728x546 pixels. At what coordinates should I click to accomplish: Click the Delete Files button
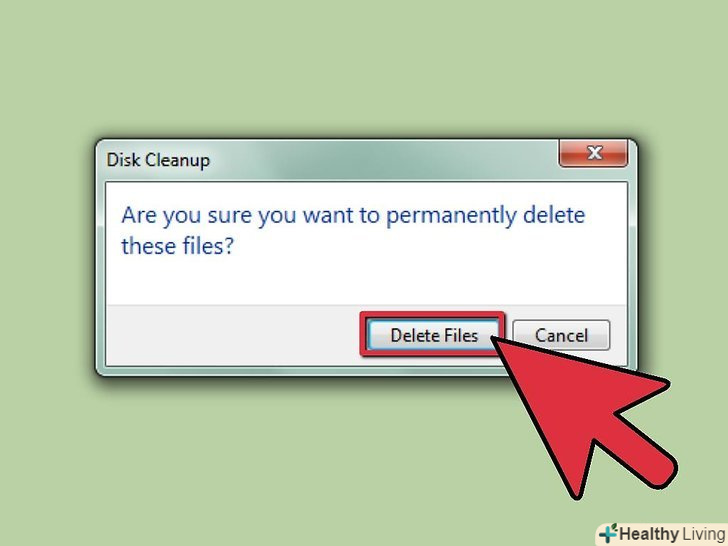tap(433, 335)
